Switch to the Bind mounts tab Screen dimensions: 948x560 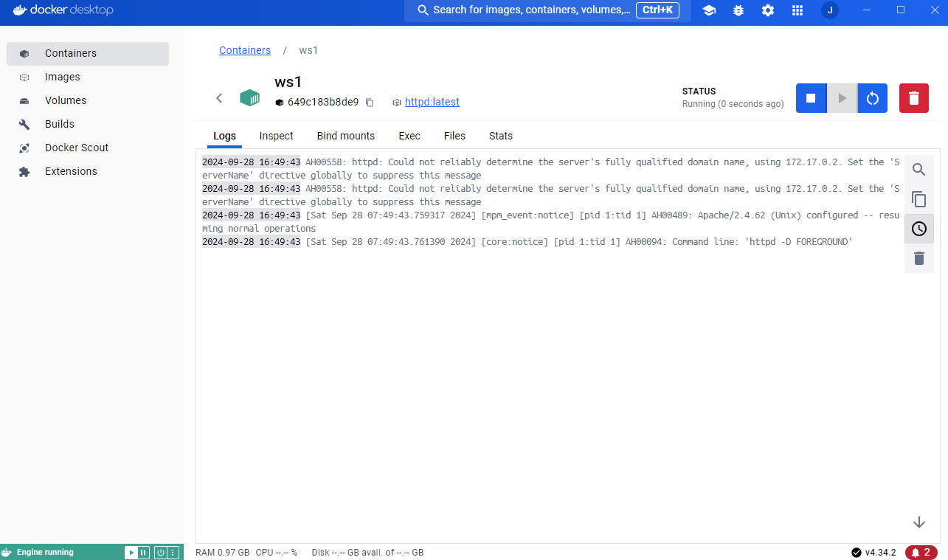coord(346,136)
